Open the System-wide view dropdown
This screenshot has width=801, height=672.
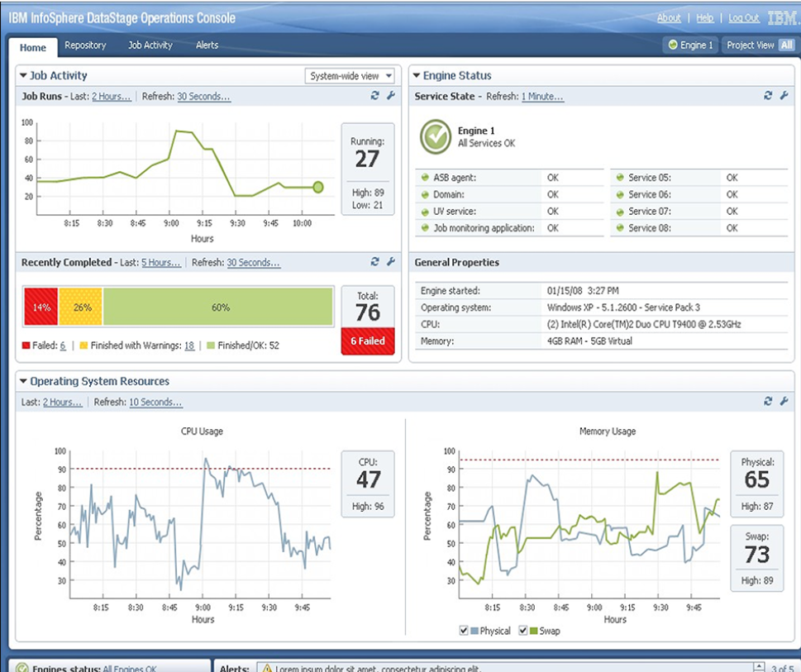pos(350,76)
